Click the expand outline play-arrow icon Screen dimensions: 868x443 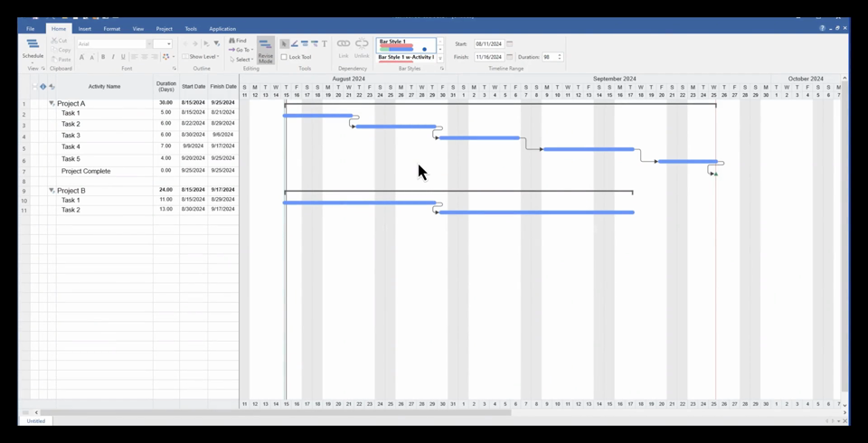click(206, 43)
